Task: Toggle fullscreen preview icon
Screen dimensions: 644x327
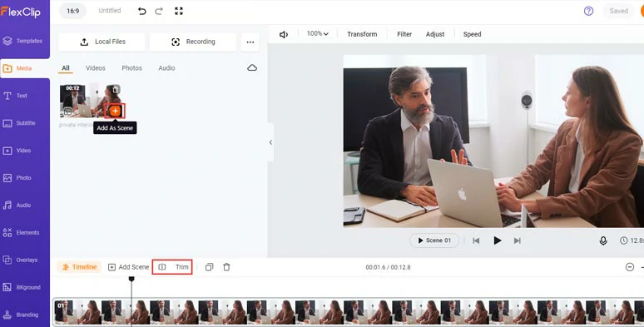Action: click(x=179, y=11)
